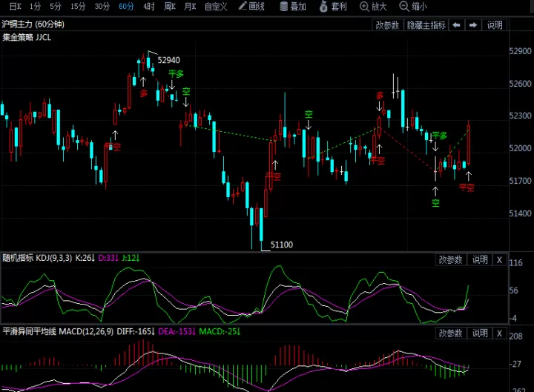This screenshot has height=392, width=534.
Task: Open 说明 in the KDJ panel
Action: pyautogui.click(x=480, y=259)
